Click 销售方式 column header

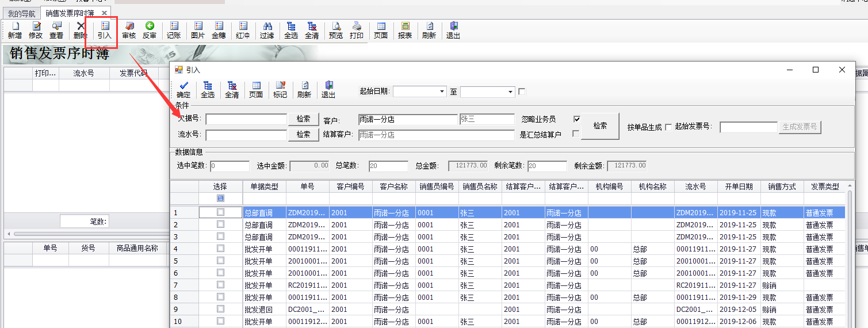782,187
